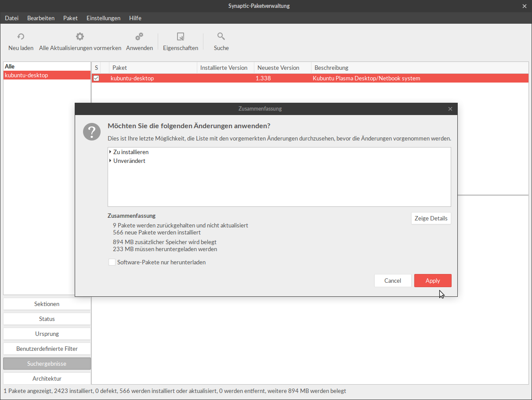Click version 1.338 in the package row

pyautogui.click(x=263, y=79)
